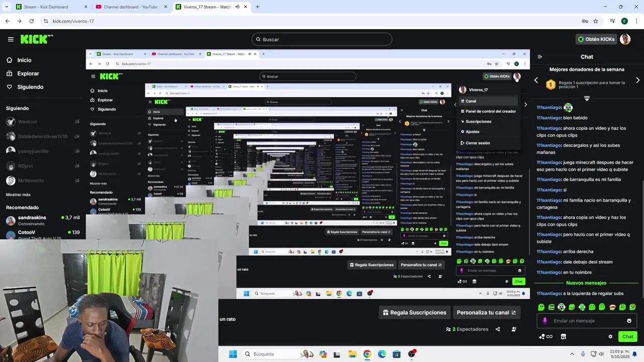The width and height of the screenshot is (644, 362).
Task: Go back in browser history
Action: click(7, 21)
